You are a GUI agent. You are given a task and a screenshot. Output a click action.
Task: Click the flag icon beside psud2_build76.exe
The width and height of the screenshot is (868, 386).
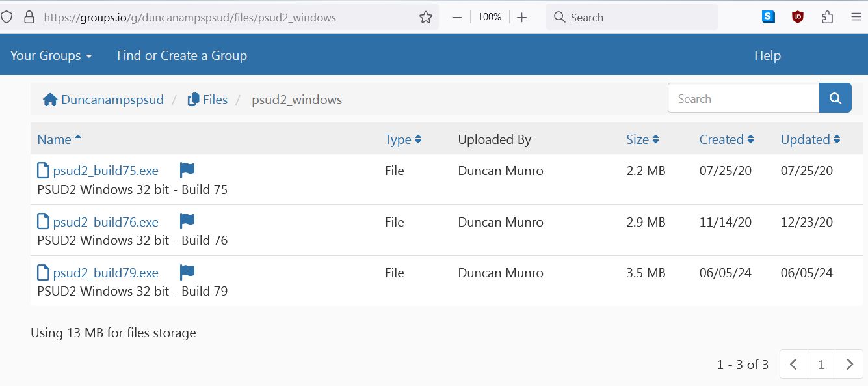point(187,221)
